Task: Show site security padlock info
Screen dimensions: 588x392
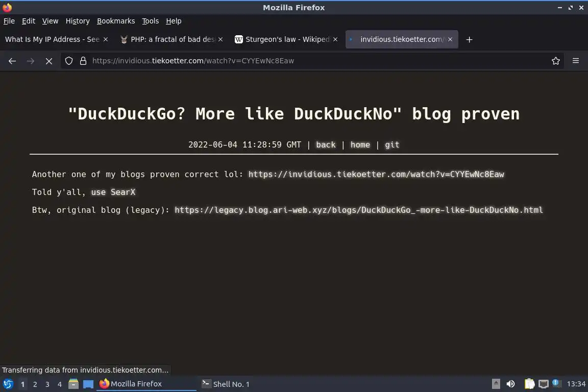Action: pos(83,61)
